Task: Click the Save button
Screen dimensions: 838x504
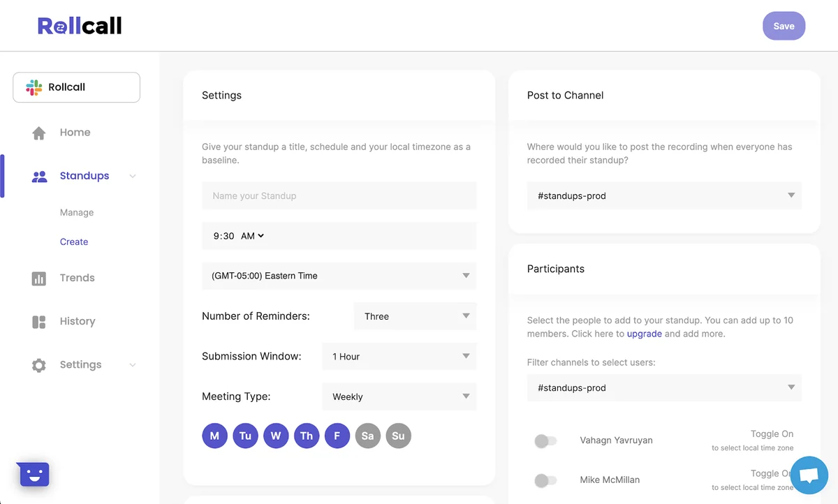Action: tap(784, 26)
